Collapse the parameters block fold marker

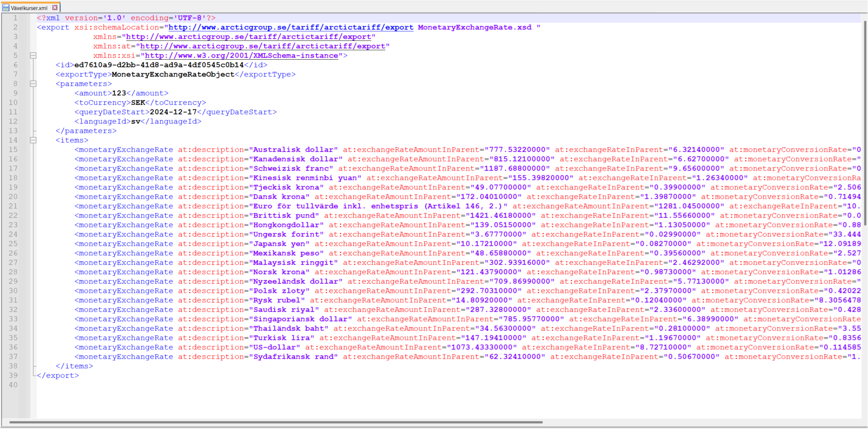[x=33, y=84]
